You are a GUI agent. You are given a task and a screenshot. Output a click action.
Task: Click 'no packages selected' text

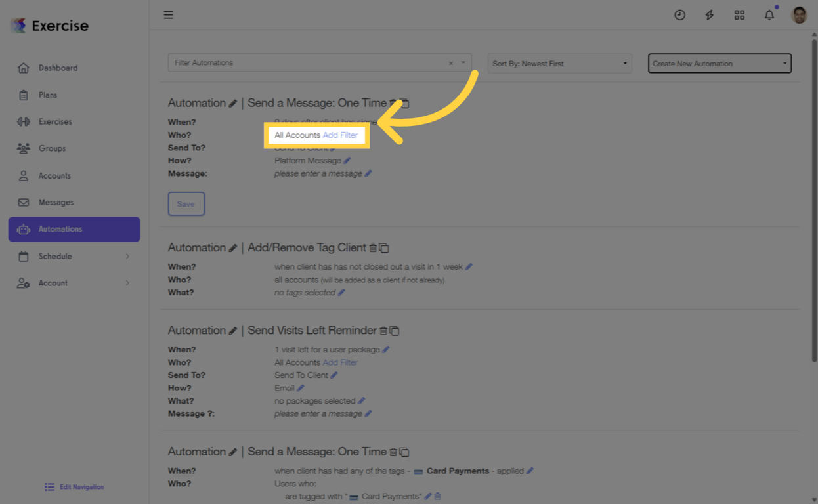(x=314, y=401)
